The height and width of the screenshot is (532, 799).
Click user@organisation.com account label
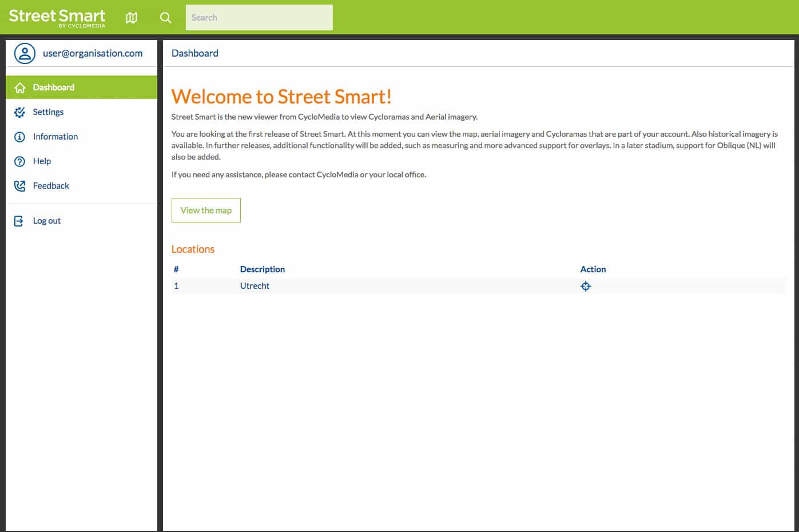(93, 53)
